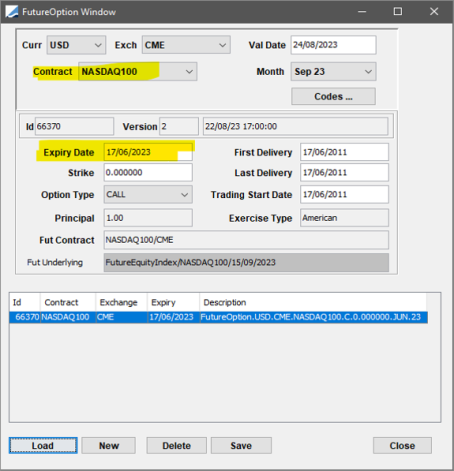The image size is (454, 471).
Task: Click the Id field showing 66370
Action: (74, 126)
